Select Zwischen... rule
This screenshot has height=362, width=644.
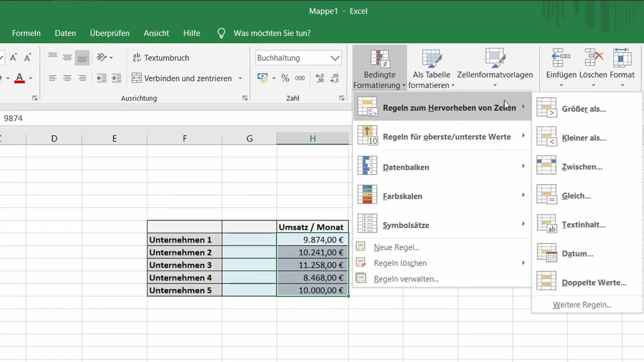pyautogui.click(x=587, y=166)
